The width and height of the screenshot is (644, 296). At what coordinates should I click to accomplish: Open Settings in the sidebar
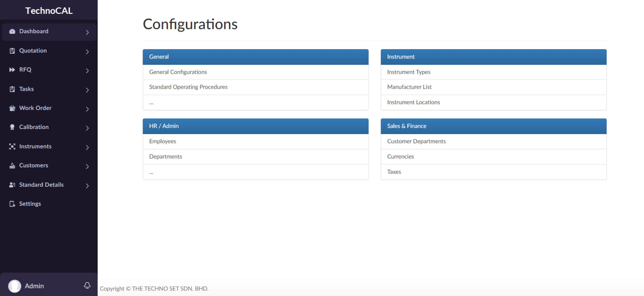[x=49, y=204]
